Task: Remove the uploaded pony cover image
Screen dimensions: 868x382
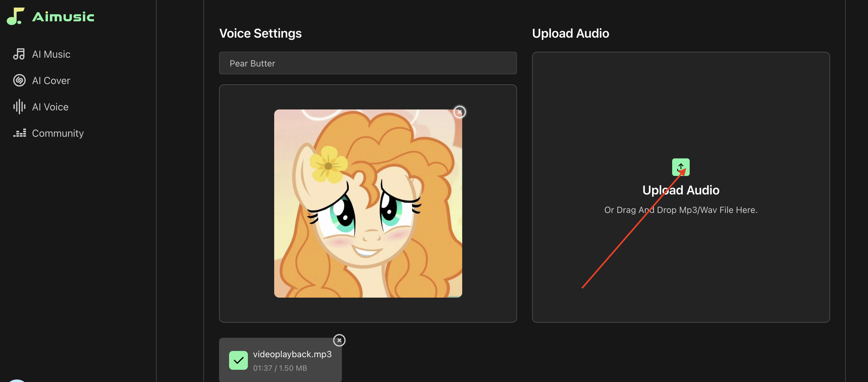Action: [x=459, y=112]
